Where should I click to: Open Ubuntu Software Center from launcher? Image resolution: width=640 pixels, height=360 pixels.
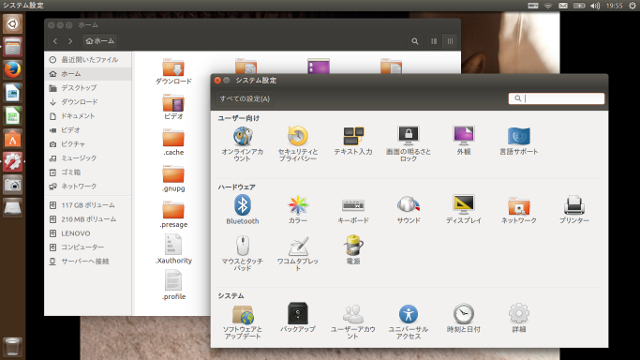[x=13, y=139]
